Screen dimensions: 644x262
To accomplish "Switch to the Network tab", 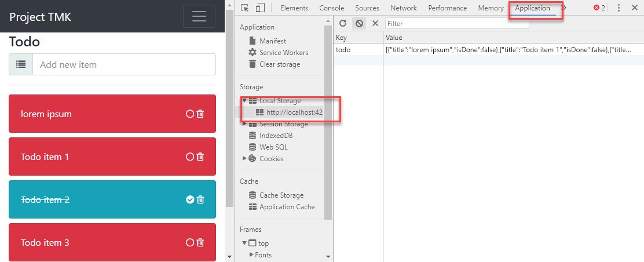I will [404, 8].
